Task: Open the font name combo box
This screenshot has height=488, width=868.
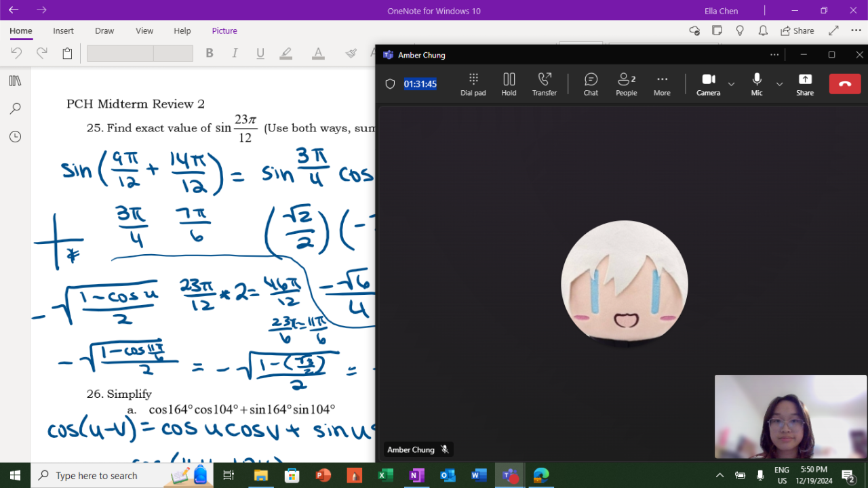Action: (120, 54)
